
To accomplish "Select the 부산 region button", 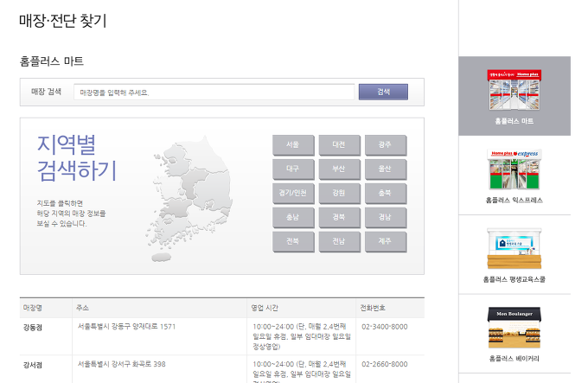I will tap(339, 169).
